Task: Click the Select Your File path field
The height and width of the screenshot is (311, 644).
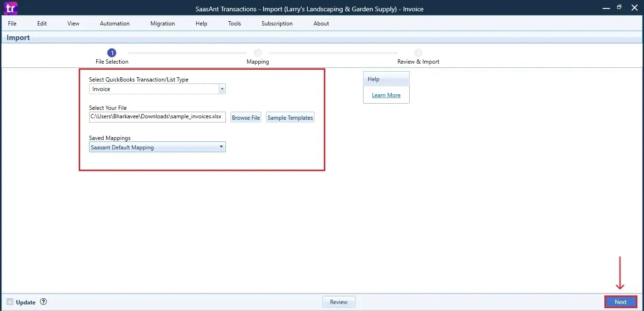Action: (x=157, y=117)
